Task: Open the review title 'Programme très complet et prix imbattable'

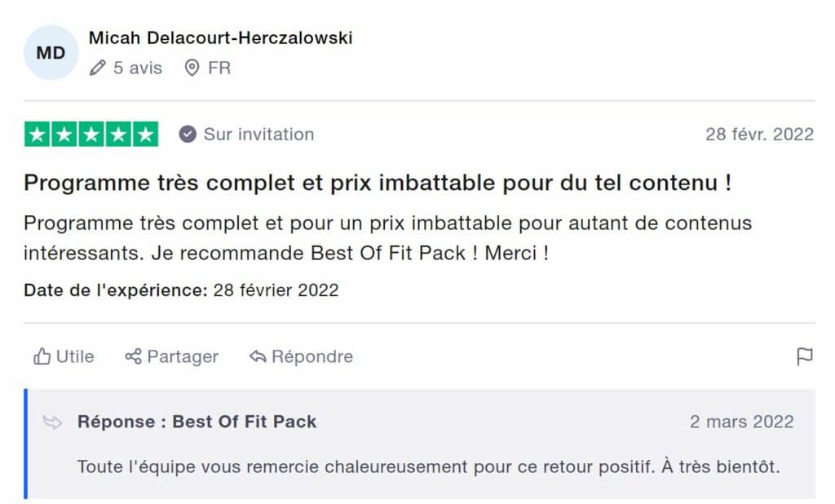Action: [377, 183]
